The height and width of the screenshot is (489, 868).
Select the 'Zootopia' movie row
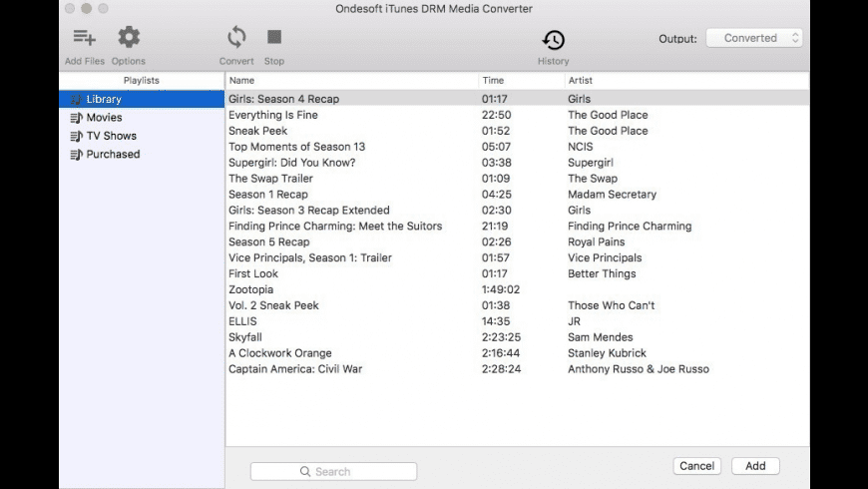(518, 289)
